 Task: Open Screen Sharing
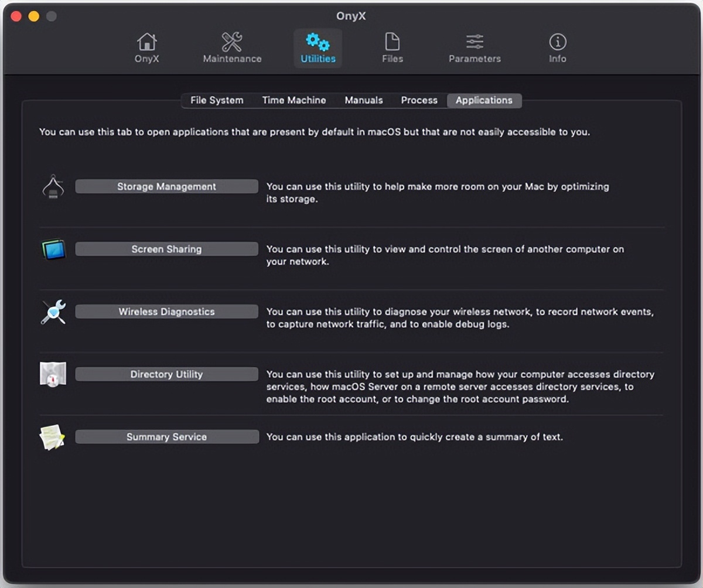click(x=166, y=248)
